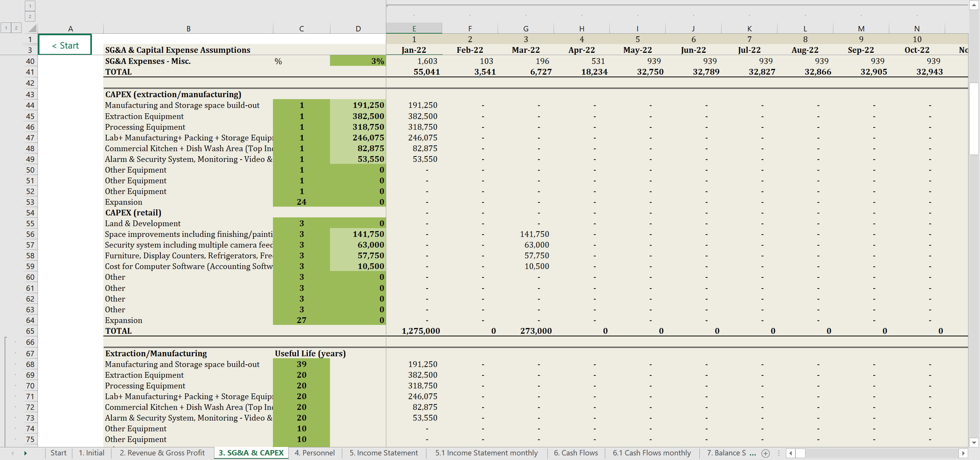Image resolution: width=980 pixels, height=460 pixels.
Task: Click horizontal scrollbar left arrow
Action: coord(791,453)
